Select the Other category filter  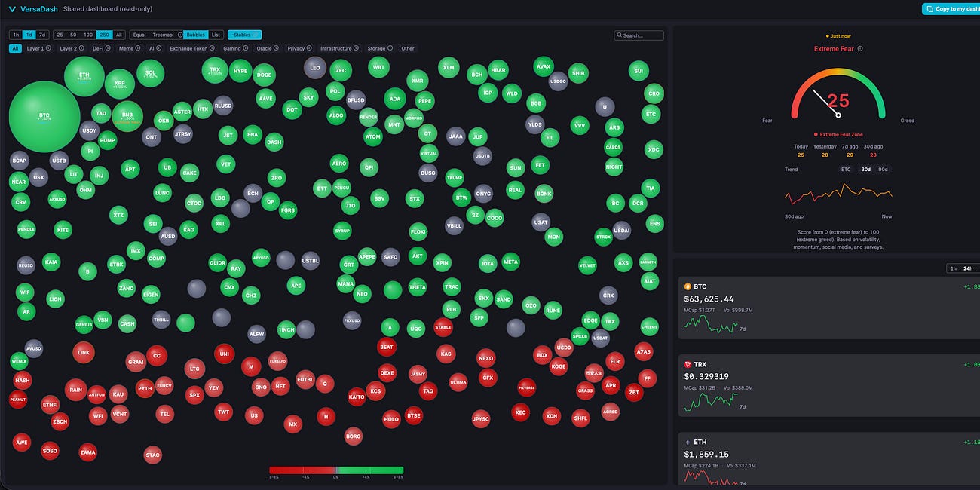pyautogui.click(x=408, y=48)
